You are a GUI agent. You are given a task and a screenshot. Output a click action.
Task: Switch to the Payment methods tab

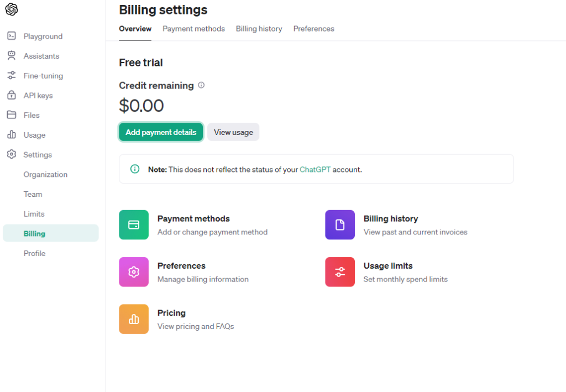click(x=193, y=29)
